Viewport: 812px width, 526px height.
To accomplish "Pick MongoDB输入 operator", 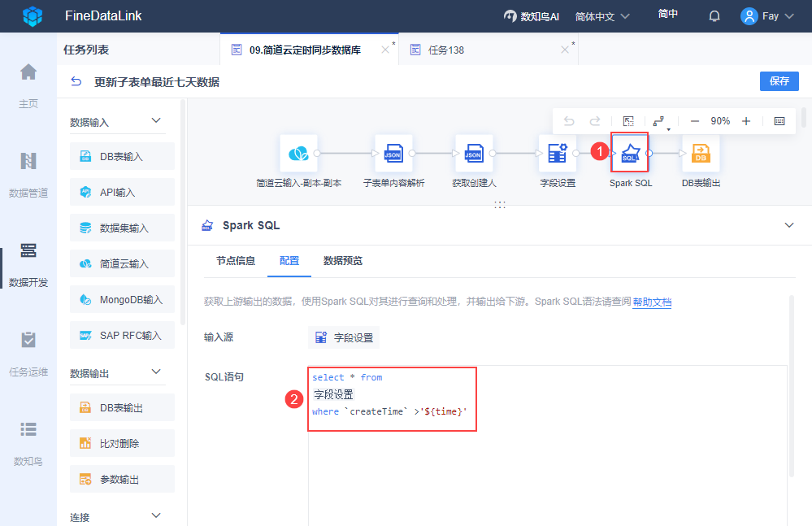I will 122,299.
